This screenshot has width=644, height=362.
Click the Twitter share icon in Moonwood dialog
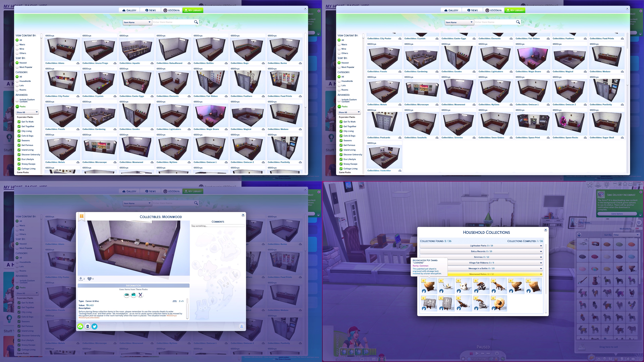tap(94, 326)
